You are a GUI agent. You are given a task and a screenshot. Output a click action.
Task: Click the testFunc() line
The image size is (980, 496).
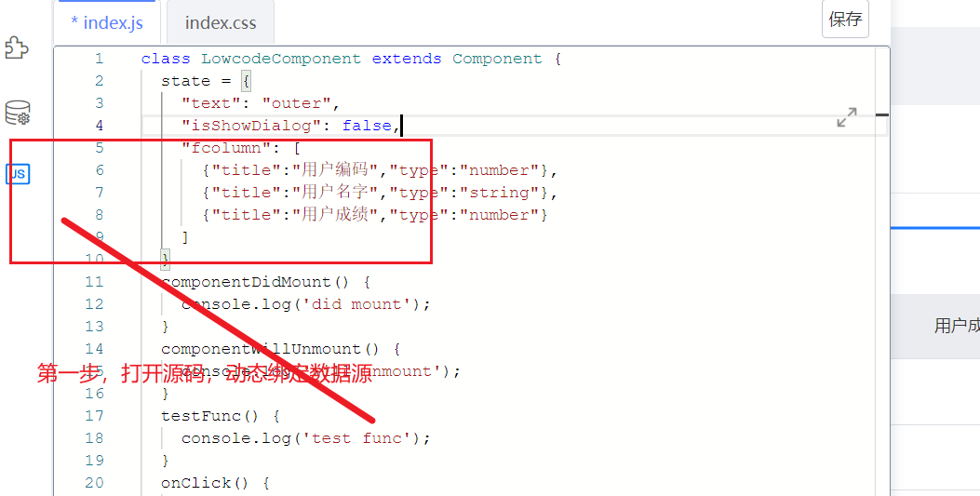[221, 415]
